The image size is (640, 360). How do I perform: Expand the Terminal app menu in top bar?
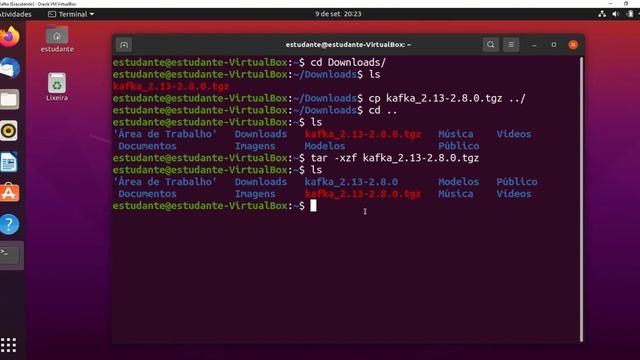pyautogui.click(x=71, y=14)
